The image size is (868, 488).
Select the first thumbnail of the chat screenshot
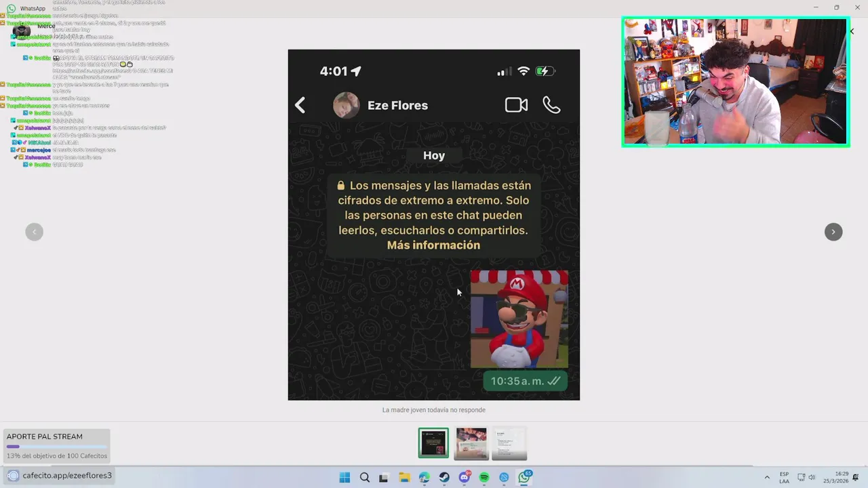point(433,443)
